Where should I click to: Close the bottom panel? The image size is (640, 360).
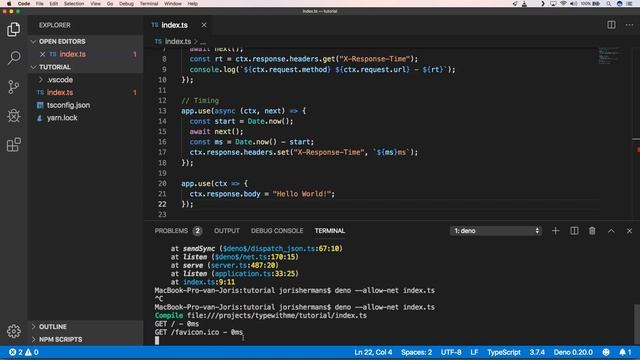629,231
